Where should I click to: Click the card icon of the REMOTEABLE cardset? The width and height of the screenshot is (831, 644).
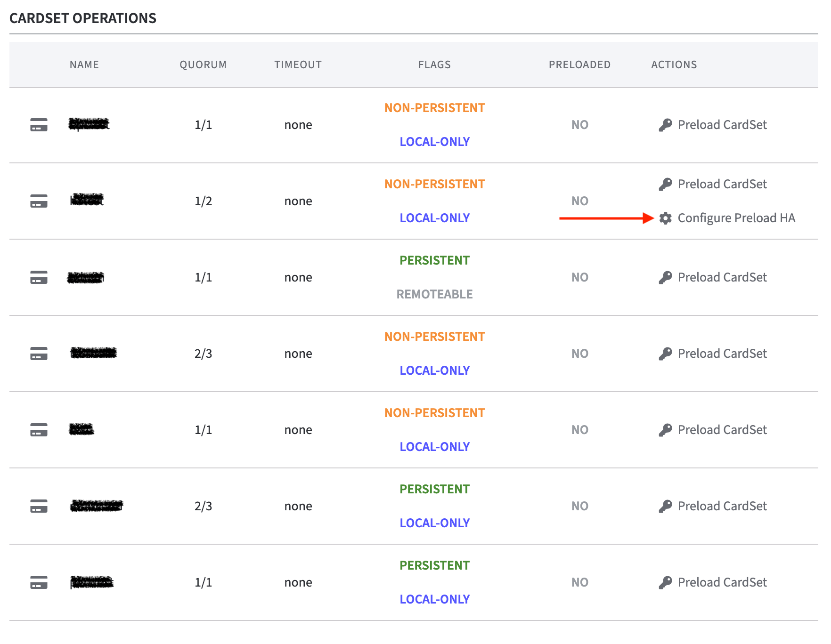[x=39, y=277]
